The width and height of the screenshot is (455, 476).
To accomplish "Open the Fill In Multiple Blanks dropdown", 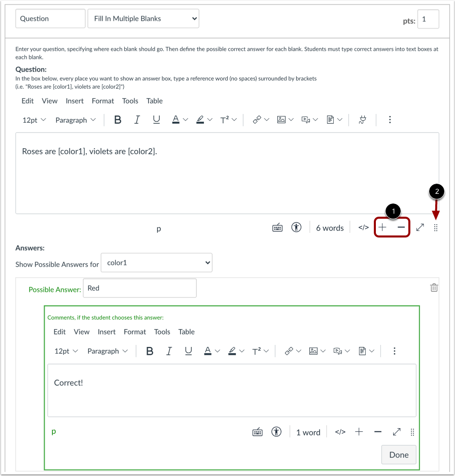I will point(143,18).
